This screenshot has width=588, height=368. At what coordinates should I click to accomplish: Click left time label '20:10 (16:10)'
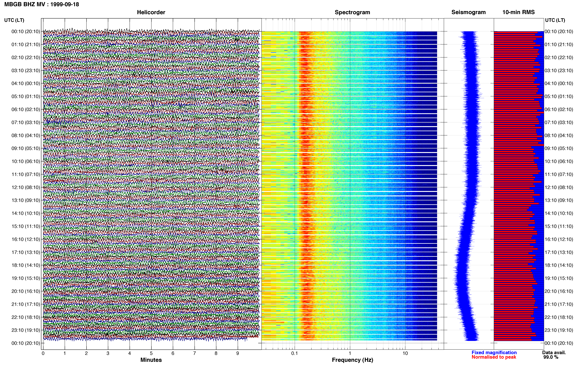point(26,291)
